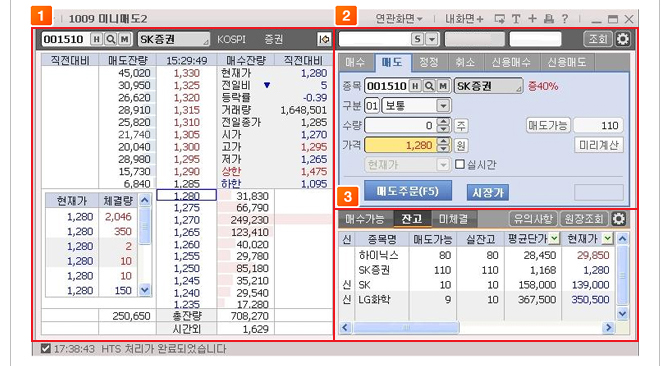
Task: Open 평균단가 column dropdown arrow
Action: [x=554, y=238]
